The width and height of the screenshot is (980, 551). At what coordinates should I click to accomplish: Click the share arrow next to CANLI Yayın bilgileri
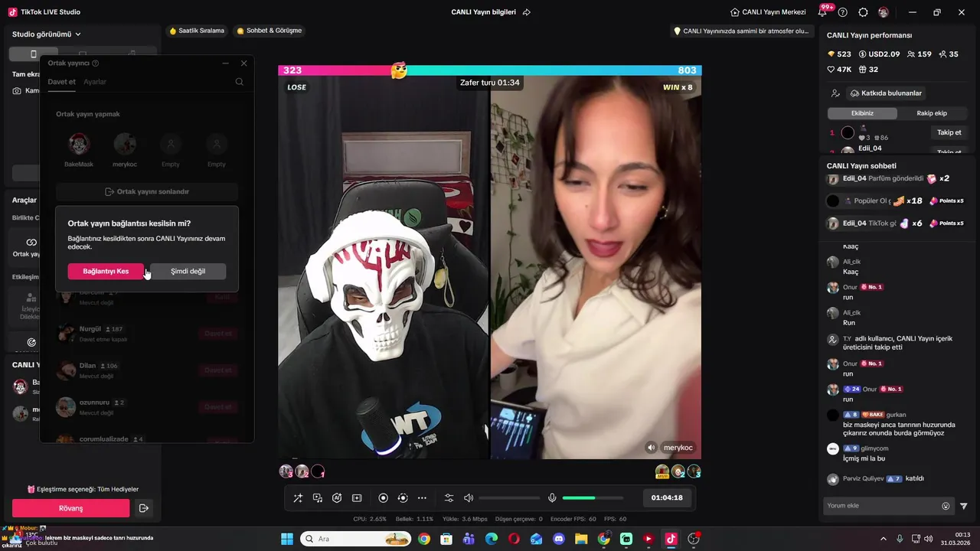(x=527, y=12)
